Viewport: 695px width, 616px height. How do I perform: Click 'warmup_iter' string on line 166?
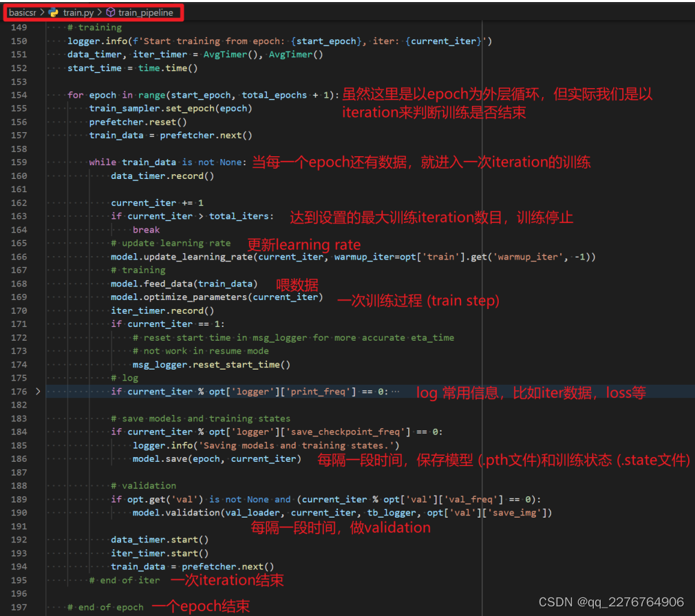click(528, 257)
